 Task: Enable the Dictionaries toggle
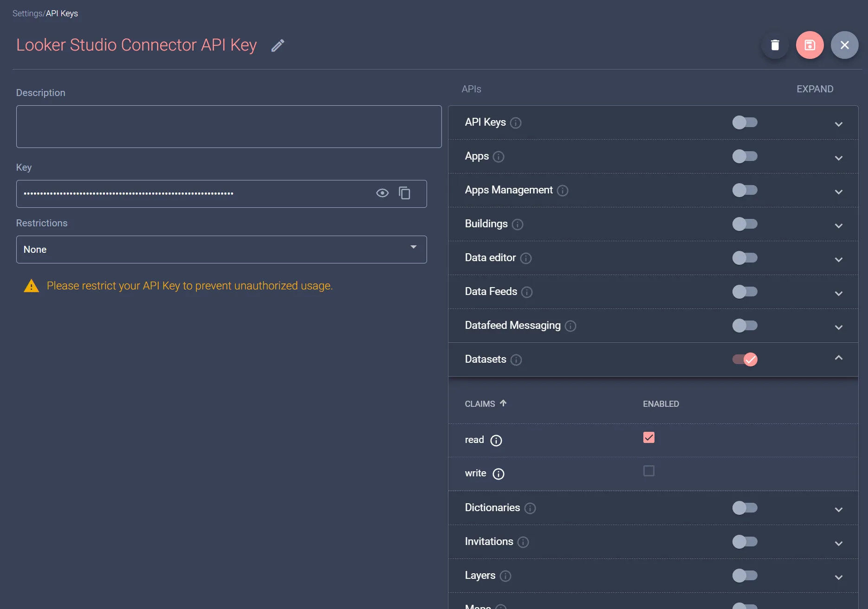point(745,508)
